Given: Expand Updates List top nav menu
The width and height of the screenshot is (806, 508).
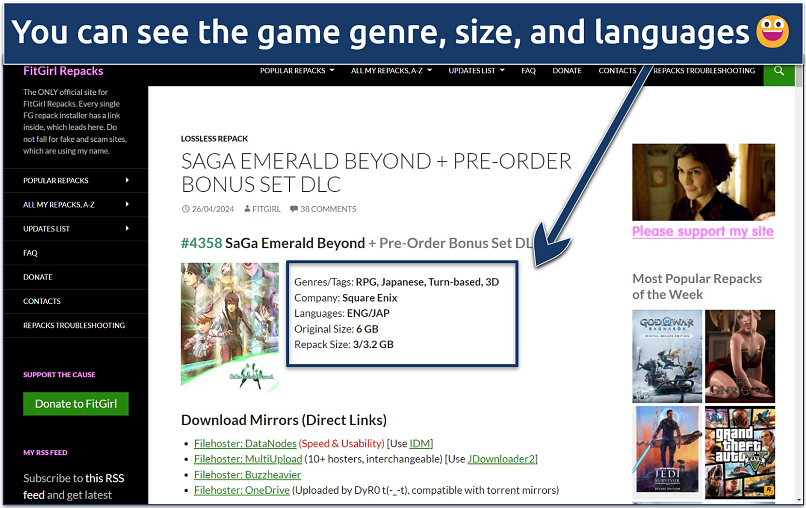Looking at the screenshot, I should (x=476, y=70).
